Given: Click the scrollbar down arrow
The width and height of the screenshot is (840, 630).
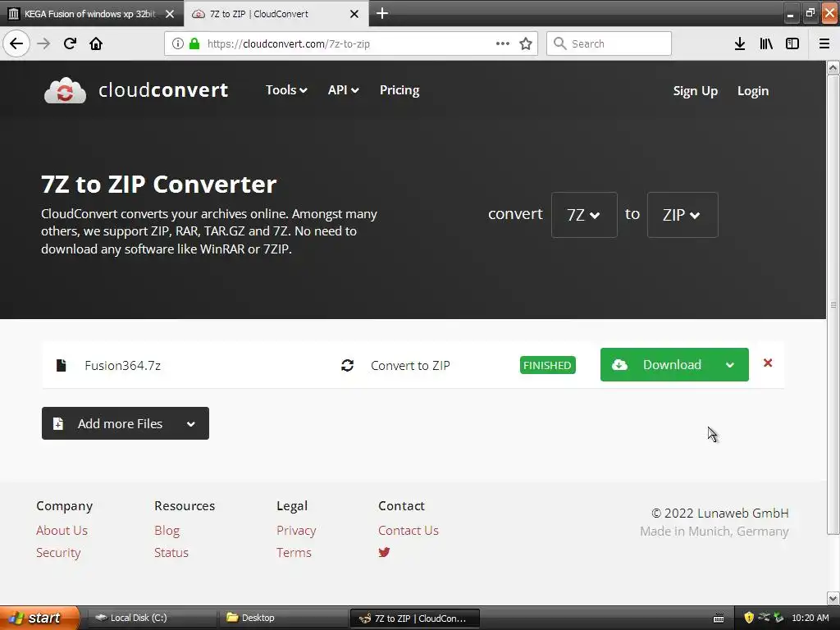Looking at the screenshot, I should 833,598.
